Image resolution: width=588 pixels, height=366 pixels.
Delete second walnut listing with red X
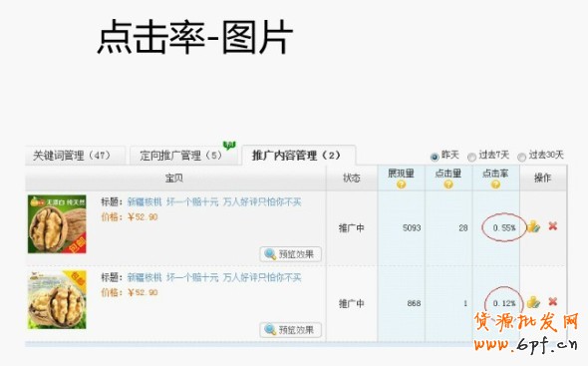click(x=553, y=301)
